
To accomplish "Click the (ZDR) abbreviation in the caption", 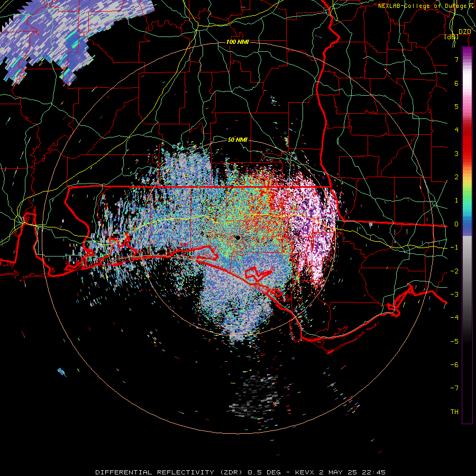I will (x=232, y=472).
